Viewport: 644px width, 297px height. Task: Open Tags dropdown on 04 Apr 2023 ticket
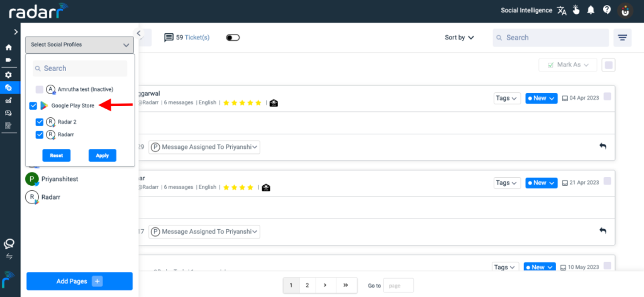click(x=508, y=98)
